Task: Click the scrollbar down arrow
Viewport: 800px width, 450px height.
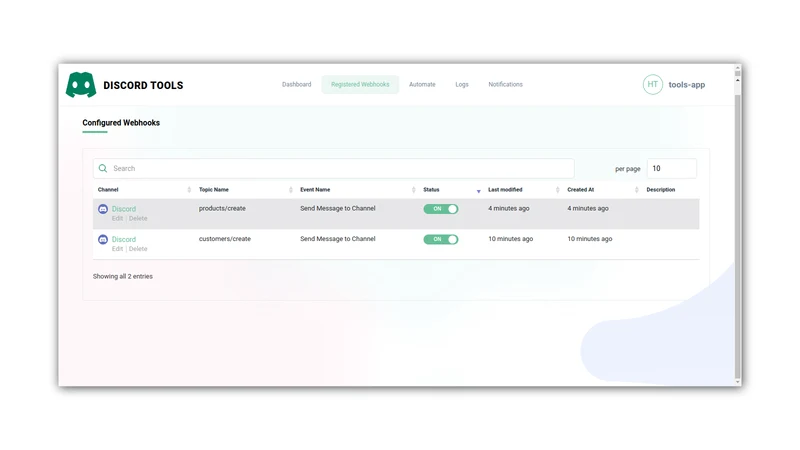Action: 737,382
